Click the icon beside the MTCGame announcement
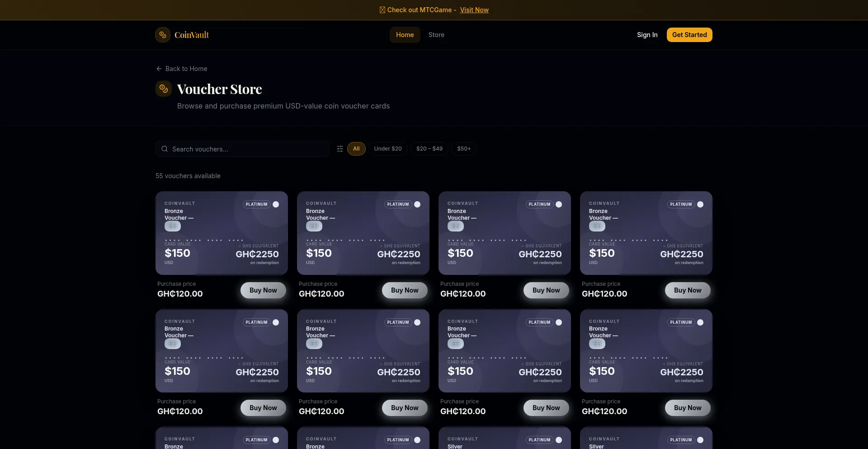This screenshot has width=868, height=449. click(382, 10)
